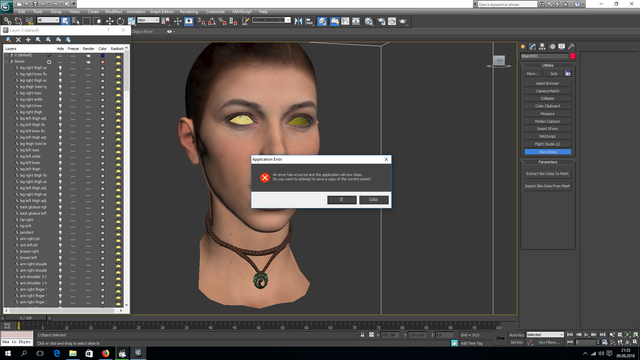The image size is (640, 360).
Task: Click the Select and Link chain icon
Action: pos(7,21)
